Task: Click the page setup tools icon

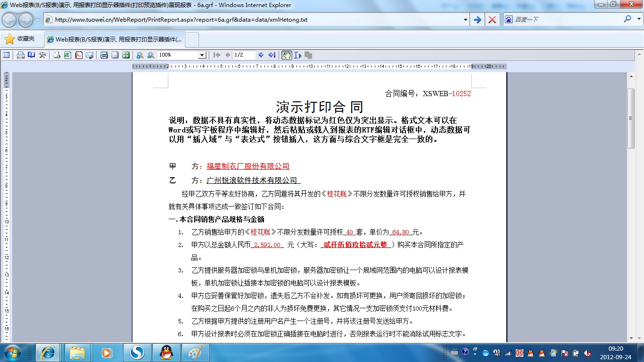Action: coord(42,55)
